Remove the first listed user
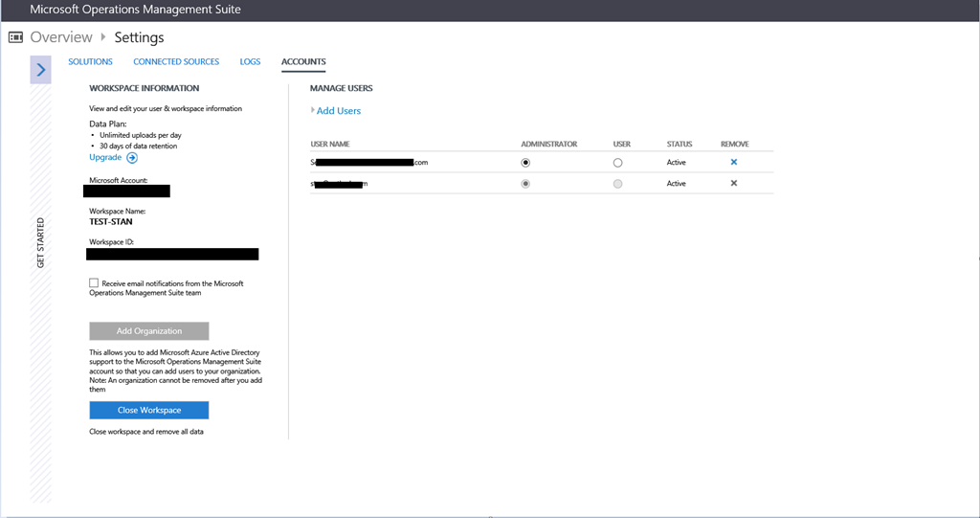Viewport: 980px width, 518px height. click(734, 163)
